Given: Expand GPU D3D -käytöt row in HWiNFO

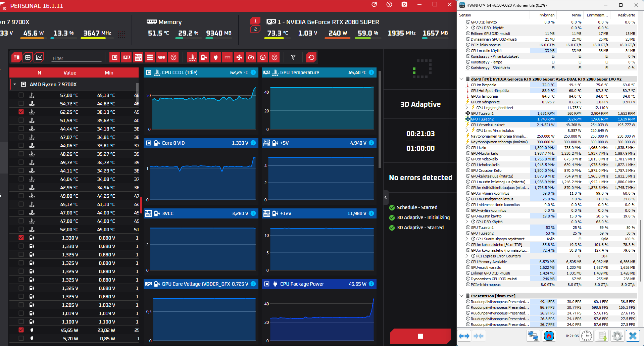Looking at the screenshot, I should click(x=467, y=28).
